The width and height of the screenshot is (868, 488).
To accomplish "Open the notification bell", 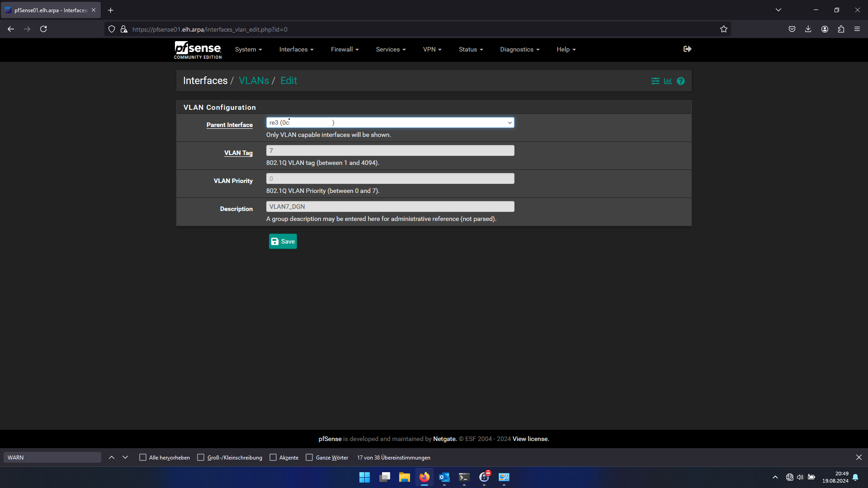I will (x=855, y=477).
